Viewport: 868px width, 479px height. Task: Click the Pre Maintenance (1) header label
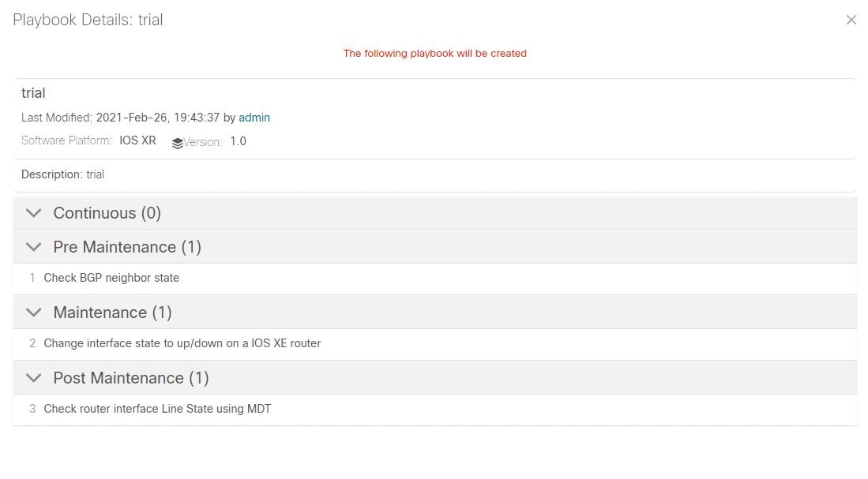(127, 247)
